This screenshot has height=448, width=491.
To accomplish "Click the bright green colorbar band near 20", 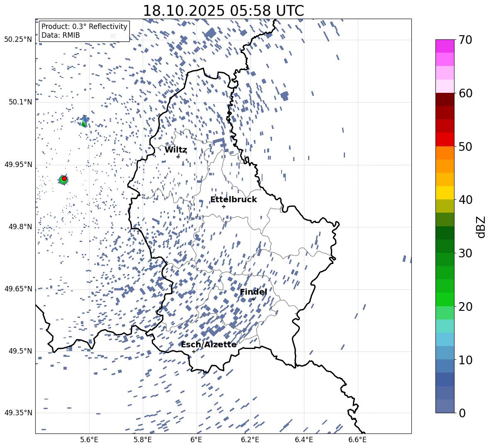I will (445, 299).
